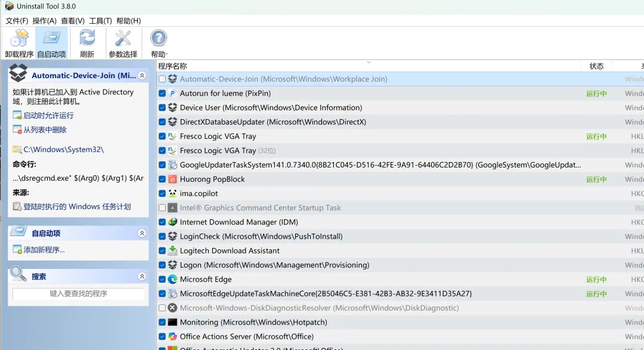Disable Device User startup checkbox
This screenshot has height=350, width=644.
pyautogui.click(x=162, y=108)
